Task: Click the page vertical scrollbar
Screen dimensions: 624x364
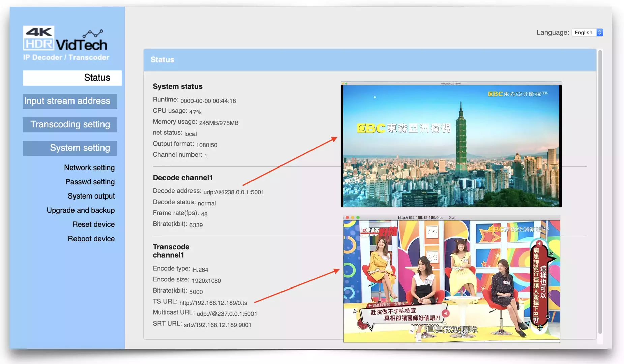Action: (x=600, y=192)
